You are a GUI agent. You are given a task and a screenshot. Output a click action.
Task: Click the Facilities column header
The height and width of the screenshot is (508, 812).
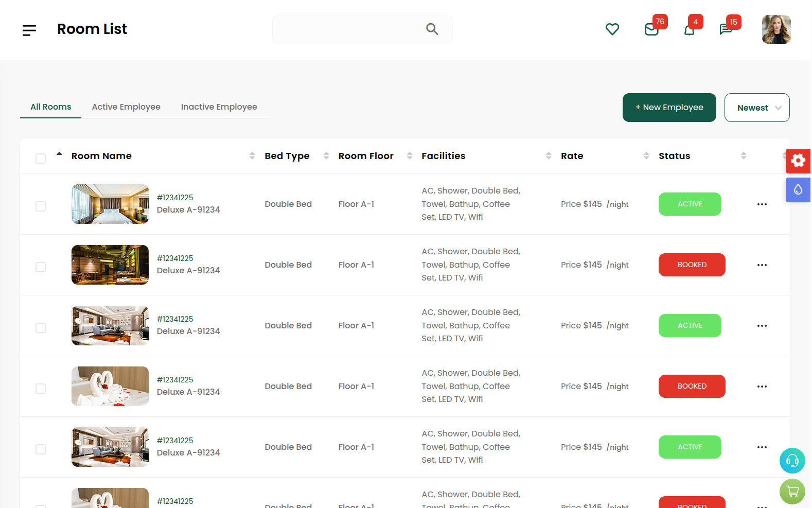click(444, 156)
